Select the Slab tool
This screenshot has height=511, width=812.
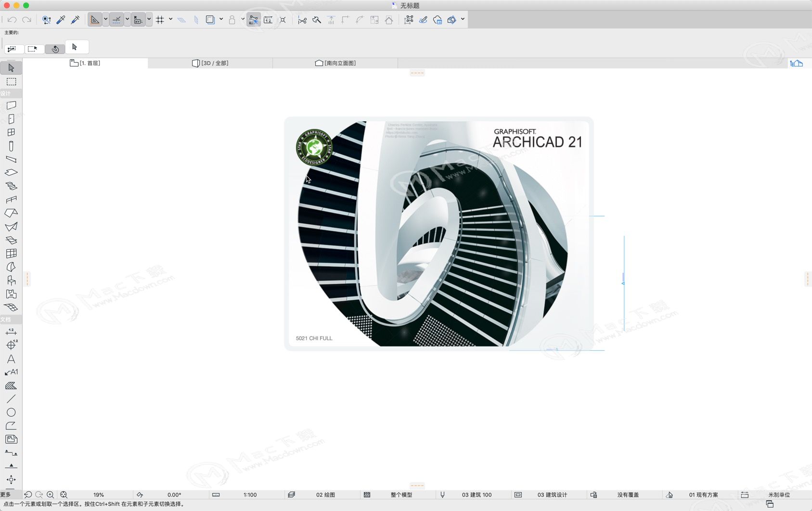pyautogui.click(x=11, y=172)
